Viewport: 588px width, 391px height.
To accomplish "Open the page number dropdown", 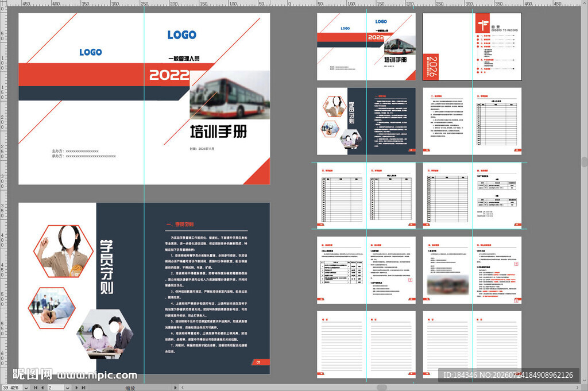I will coord(67,388).
